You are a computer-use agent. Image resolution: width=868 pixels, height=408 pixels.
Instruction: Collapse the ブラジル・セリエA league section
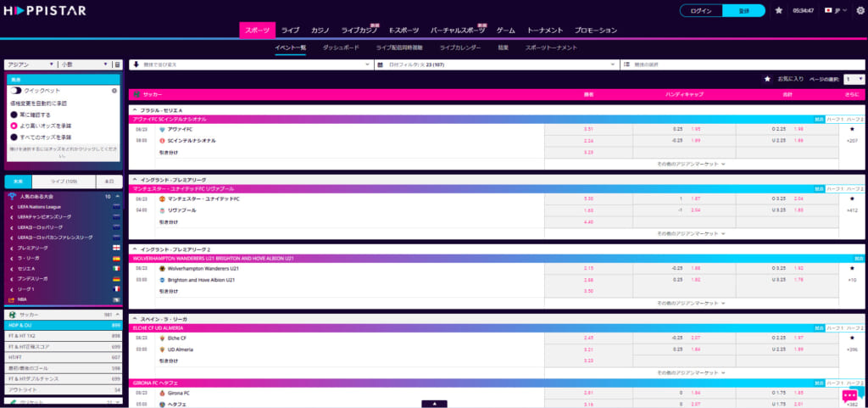135,110
